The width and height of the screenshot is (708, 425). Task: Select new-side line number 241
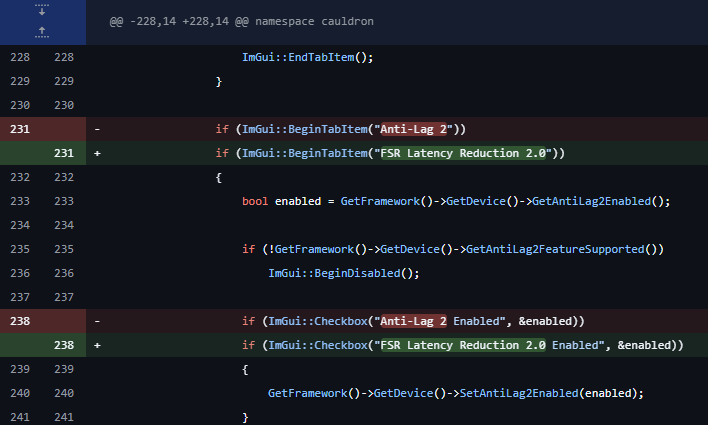(64, 416)
